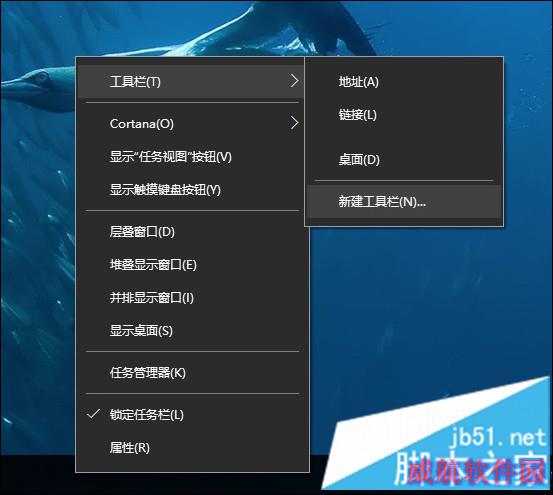
Task: Open 属性(R) taskbar properties
Action: coord(191,448)
